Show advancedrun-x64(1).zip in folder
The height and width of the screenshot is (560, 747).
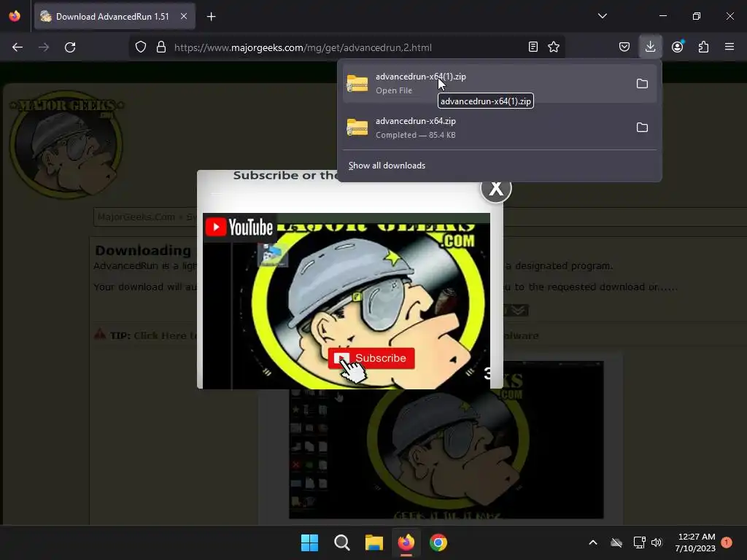pos(642,84)
